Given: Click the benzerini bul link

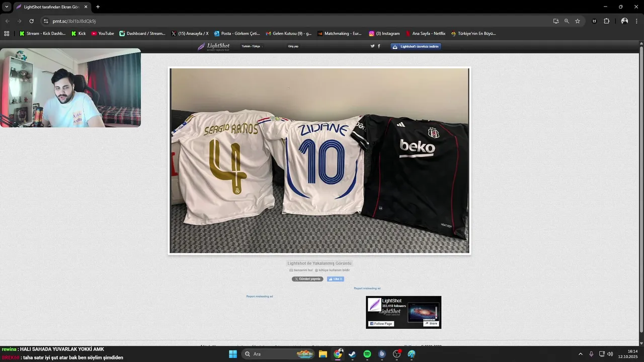Looking at the screenshot, I should [x=301, y=270].
